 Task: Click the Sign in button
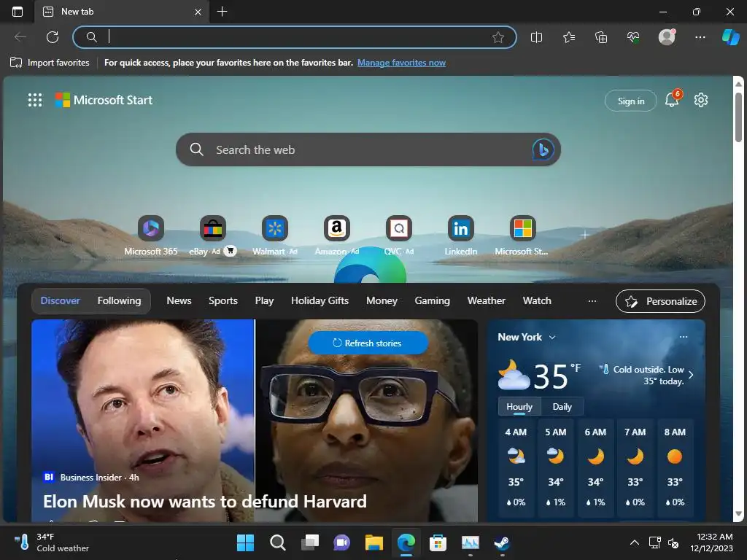[x=631, y=101]
